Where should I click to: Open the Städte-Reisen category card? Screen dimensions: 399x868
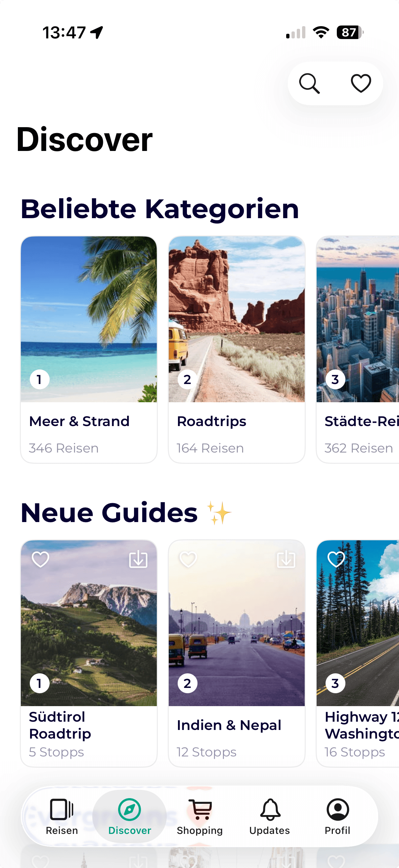358,350
